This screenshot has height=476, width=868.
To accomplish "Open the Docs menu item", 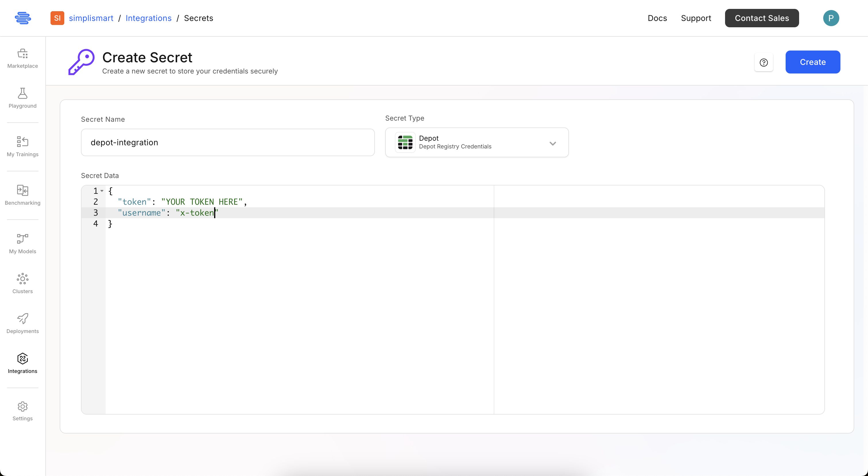I will pyautogui.click(x=657, y=18).
